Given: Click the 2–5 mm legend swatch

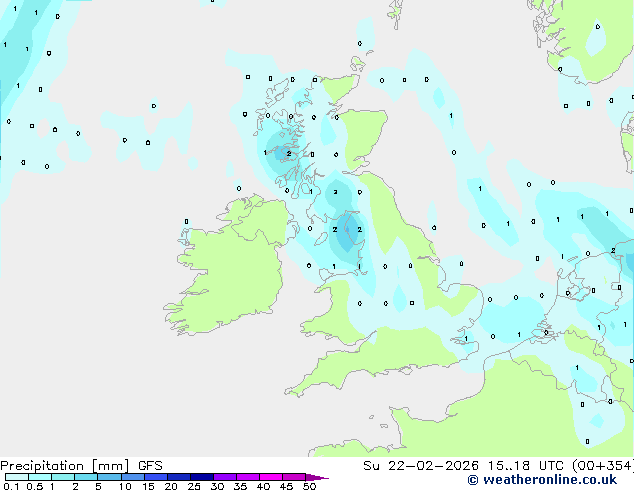Looking at the screenshot, I should pyautogui.click(x=86, y=477).
